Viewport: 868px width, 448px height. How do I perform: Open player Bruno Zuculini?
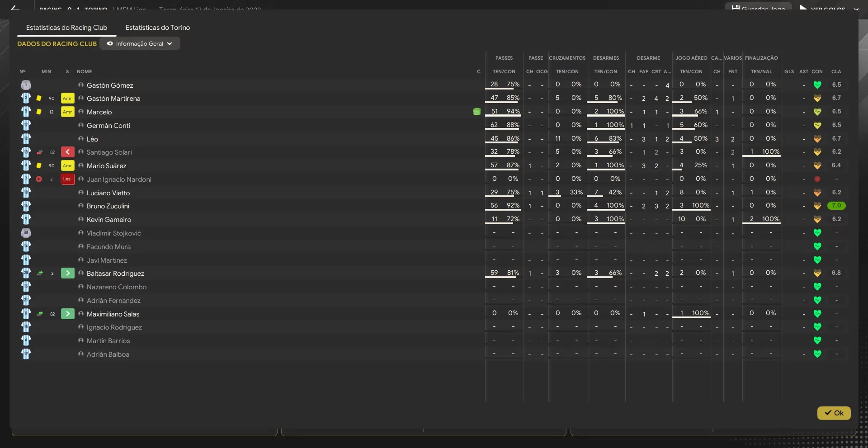pyautogui.click(x=108, y=206)
